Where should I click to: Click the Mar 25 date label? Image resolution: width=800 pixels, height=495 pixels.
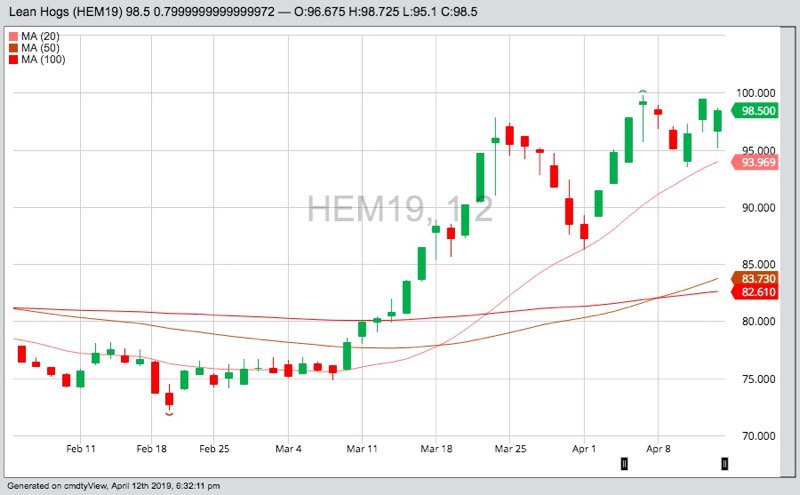coord(510,449)
